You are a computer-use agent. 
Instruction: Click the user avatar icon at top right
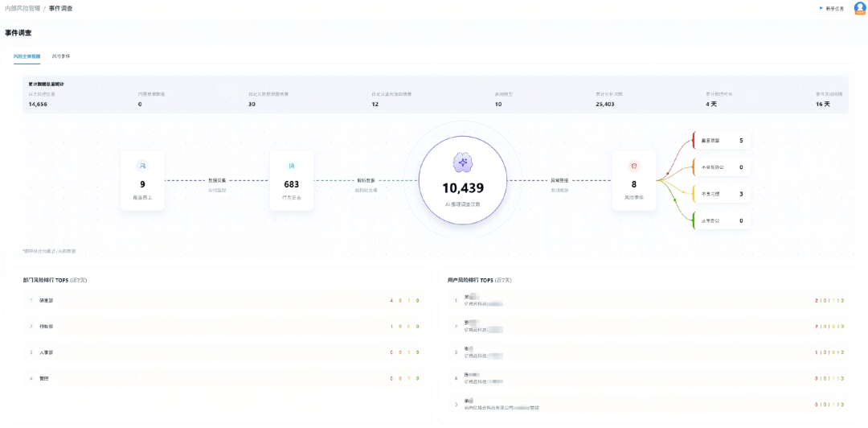[x=859, y=8]
